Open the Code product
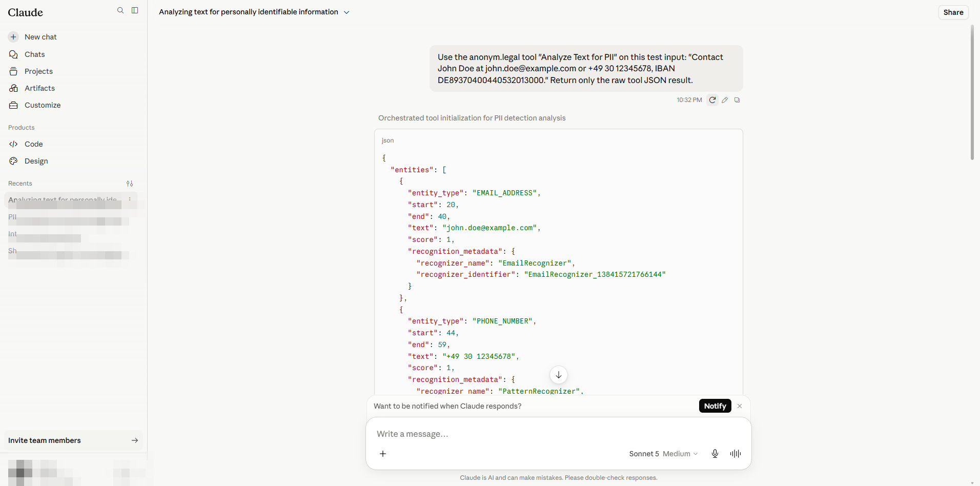Image resolution: width=980 pixels, height=486 pixels. point(73,144)
